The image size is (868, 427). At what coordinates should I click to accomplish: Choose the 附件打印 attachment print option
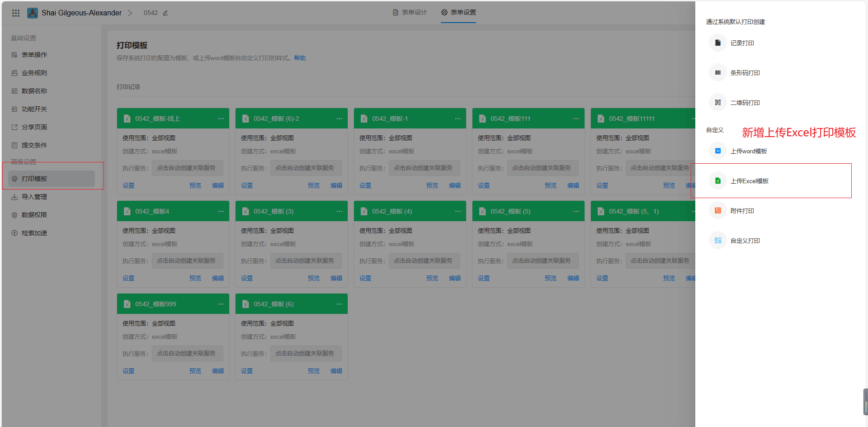pos(742,211)
